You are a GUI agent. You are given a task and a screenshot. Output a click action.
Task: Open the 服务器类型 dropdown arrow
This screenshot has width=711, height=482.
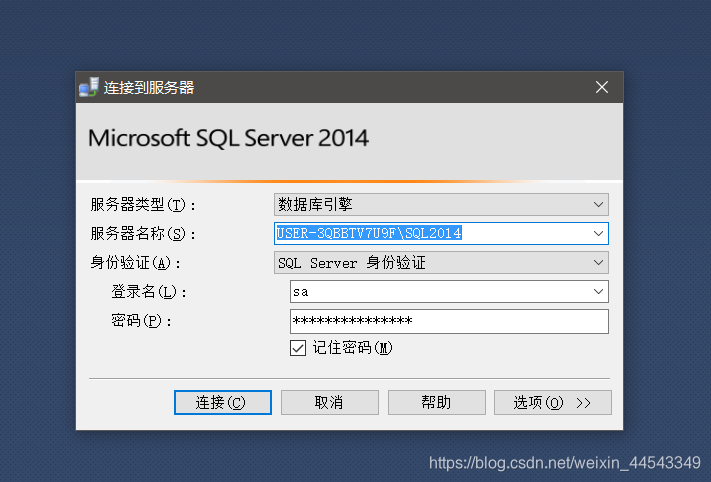(598, 204)
